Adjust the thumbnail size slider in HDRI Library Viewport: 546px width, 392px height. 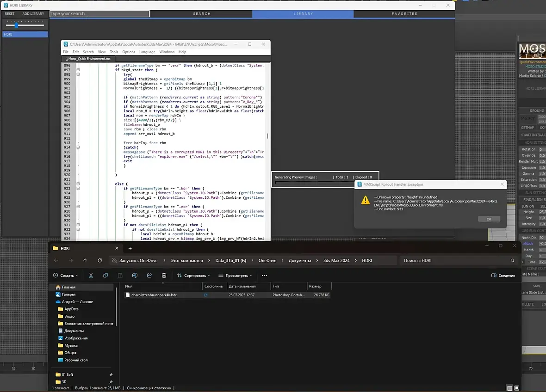point(16,25)
